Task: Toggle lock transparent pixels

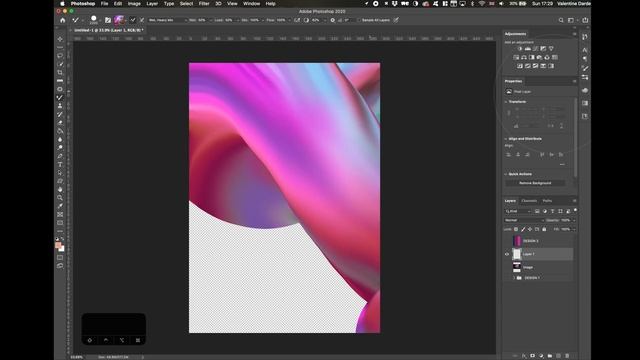Action: click(x=516, y=229)
